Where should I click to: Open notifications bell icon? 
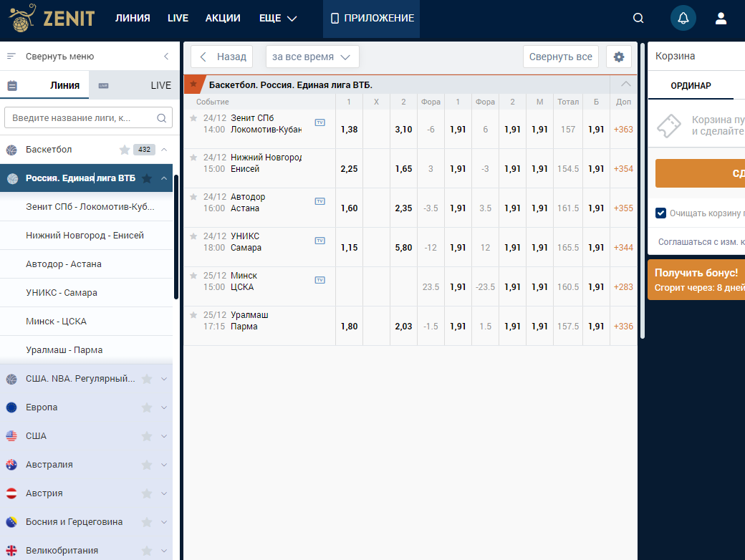[x=683, y=18]
